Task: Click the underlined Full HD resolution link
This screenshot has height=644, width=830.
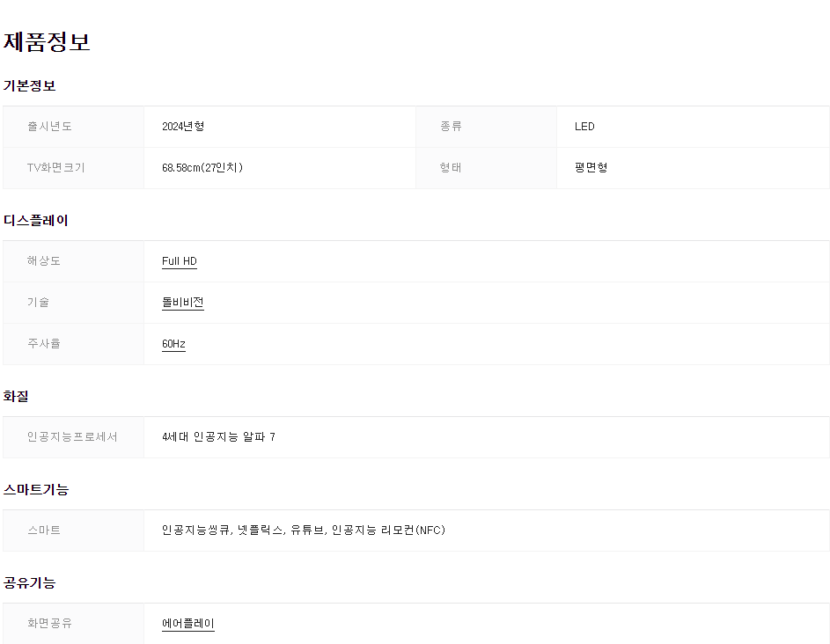Action: click(x=180, y=261)
